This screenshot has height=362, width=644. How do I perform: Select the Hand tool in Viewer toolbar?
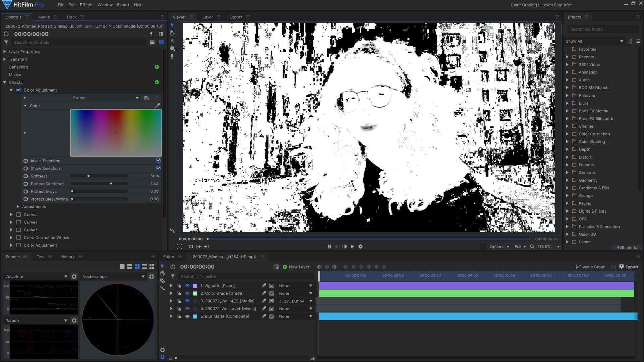tap(172, 33)
